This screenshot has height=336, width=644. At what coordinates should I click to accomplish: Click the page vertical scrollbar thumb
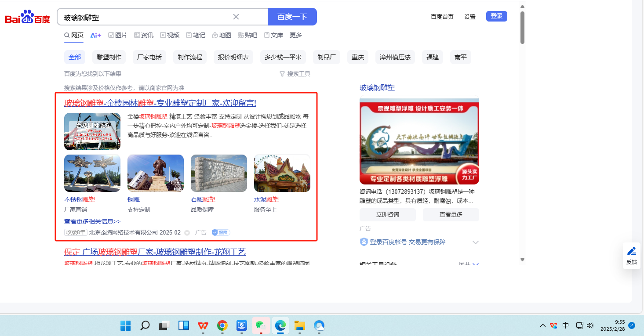pyautogui.click(x=522, y=26)
